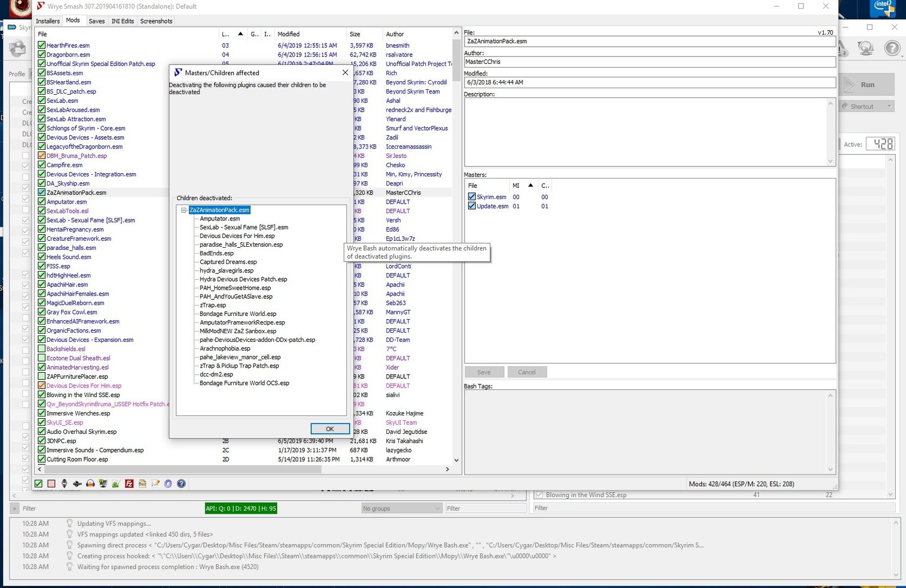906x588 pixels.
Task: Click the green chart-and-pencil toolbar icon
Action: tap(116, 483)
